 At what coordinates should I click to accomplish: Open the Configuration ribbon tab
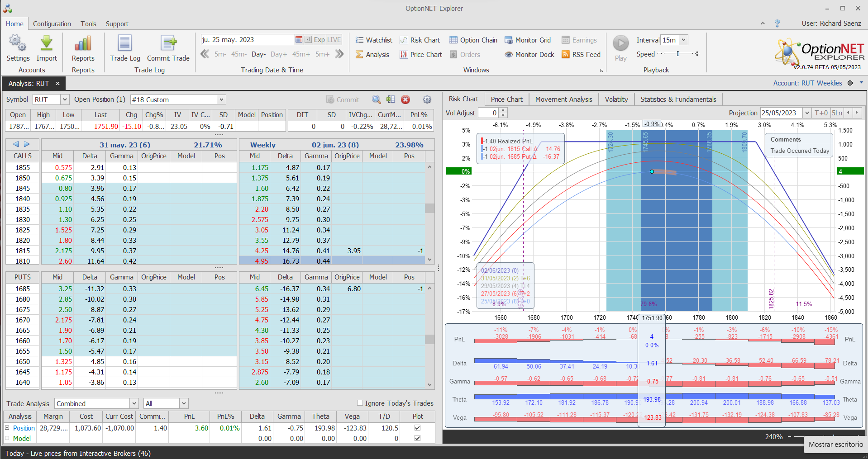click(x=52, y=24)
